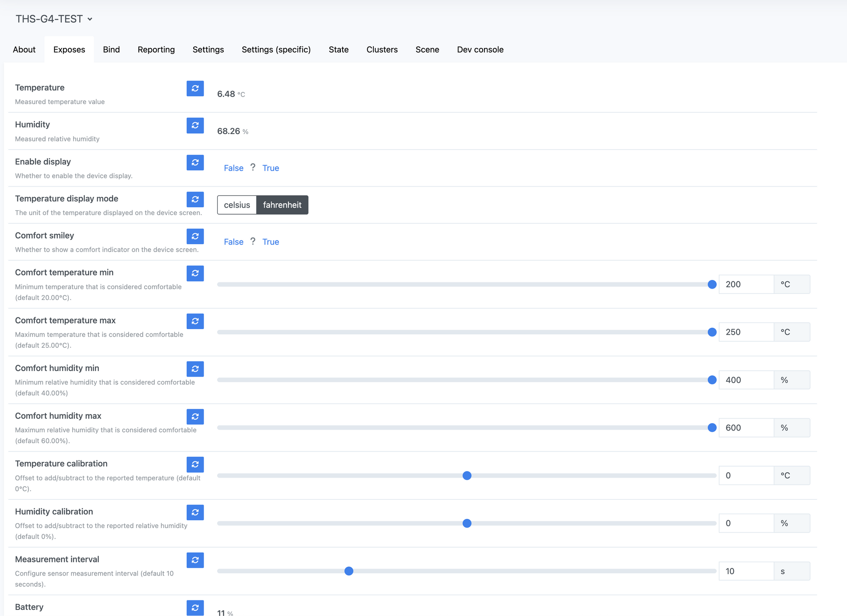
Task: Click the Comfort temperature min value field
Action: coord(746,284)
